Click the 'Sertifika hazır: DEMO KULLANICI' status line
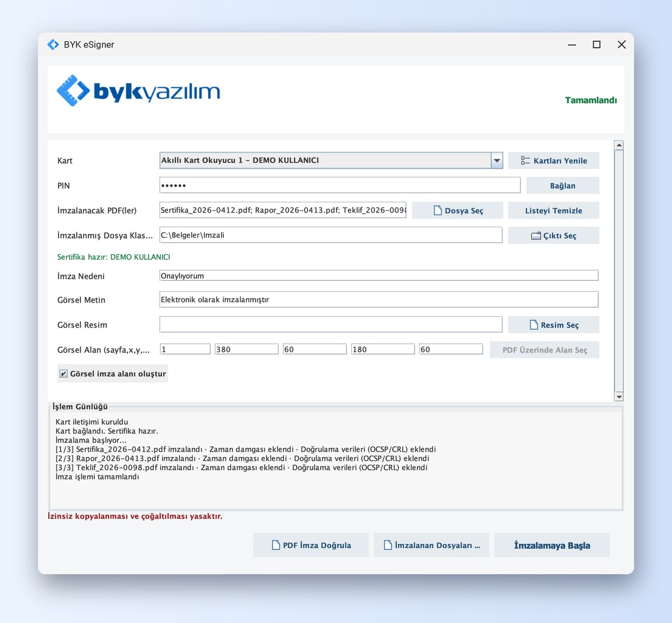This screenshot has width=672, height=623. (x=114, y=256)
